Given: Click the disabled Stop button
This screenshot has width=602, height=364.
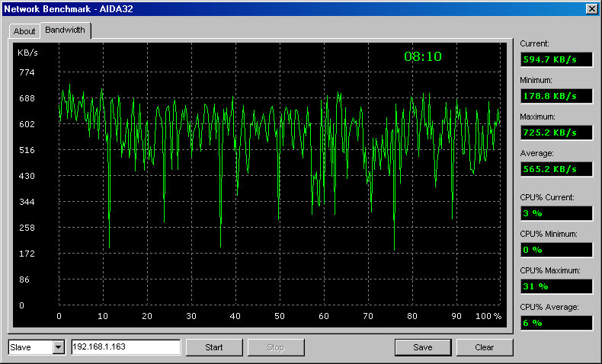Looking at the screenshot, I should point(276,347).
